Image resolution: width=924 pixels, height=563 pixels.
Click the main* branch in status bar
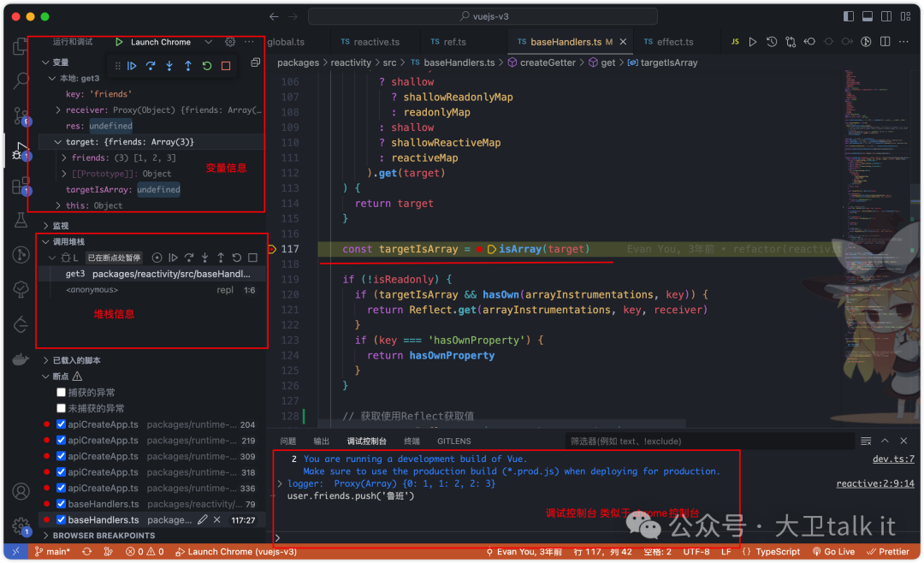coord(52,552)
